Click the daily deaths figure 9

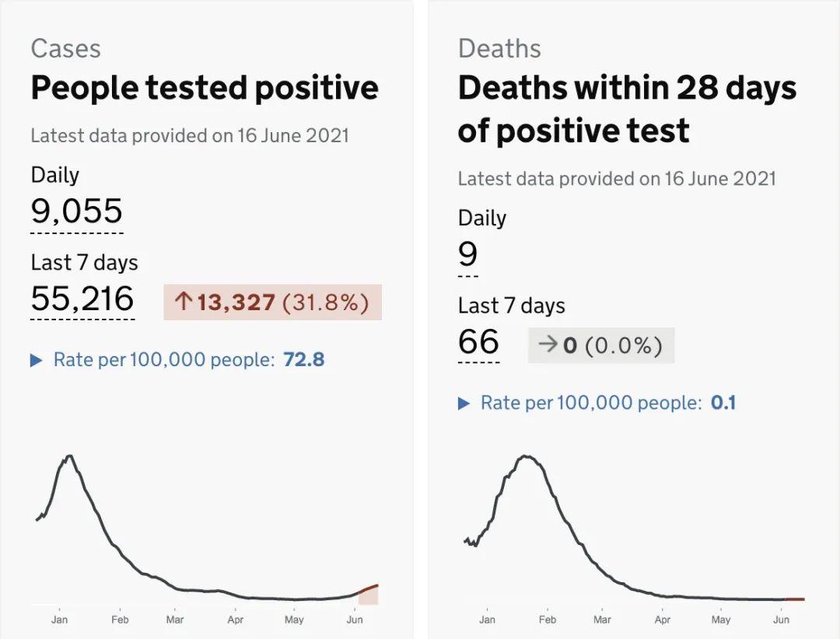pos(467,255)
